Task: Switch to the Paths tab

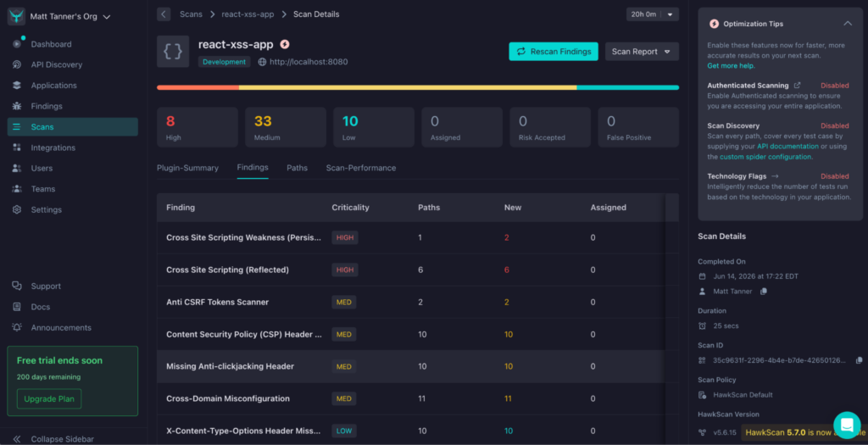Action: (298, 168)
